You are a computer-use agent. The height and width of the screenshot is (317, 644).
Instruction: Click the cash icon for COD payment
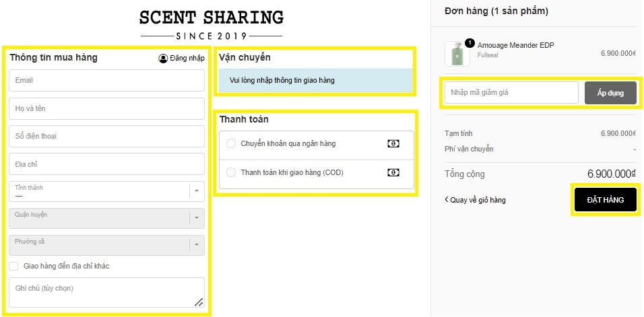click(393, 173)
